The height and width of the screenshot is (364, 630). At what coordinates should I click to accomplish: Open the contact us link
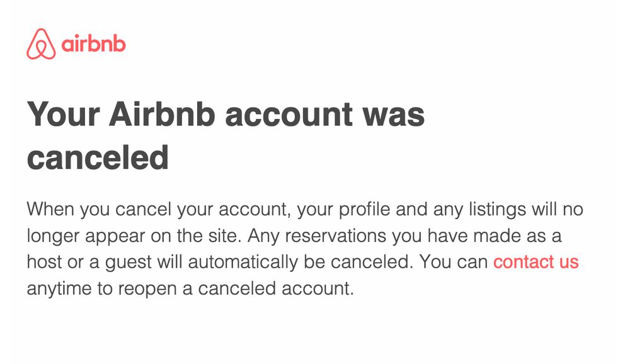(536, 262)
